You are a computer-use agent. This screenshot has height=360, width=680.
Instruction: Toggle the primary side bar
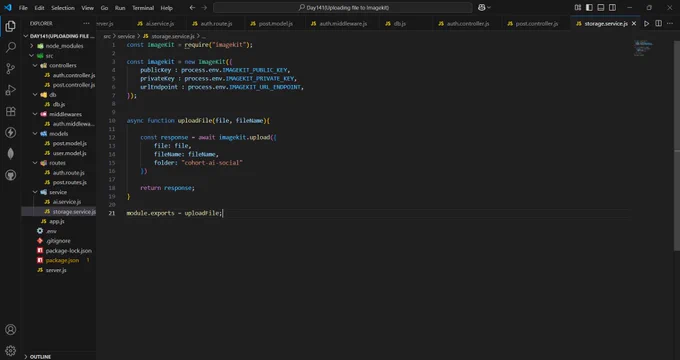tap(589, 7)
